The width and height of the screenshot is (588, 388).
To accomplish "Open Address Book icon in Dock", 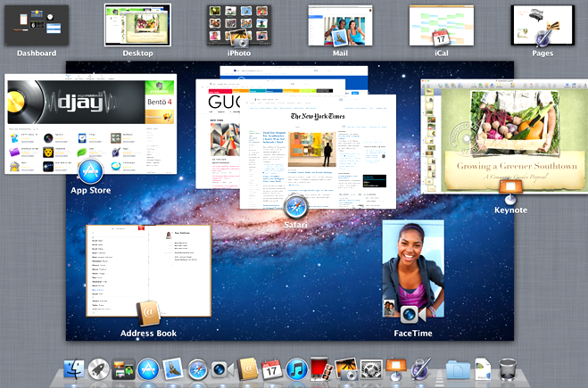I will [x=247, y=369].
